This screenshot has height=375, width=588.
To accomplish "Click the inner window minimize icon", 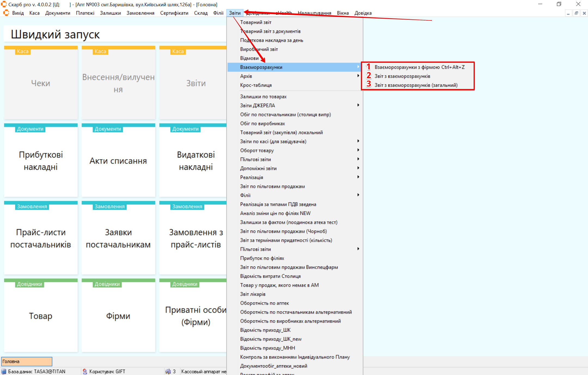I will (x=568, y=13).
